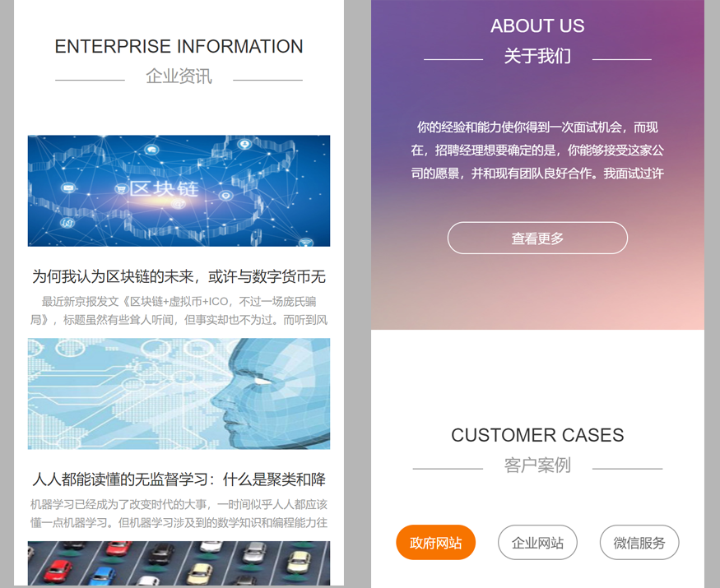
Task: Click the 客户案例 subtitle
Action: tap(537, 465)
